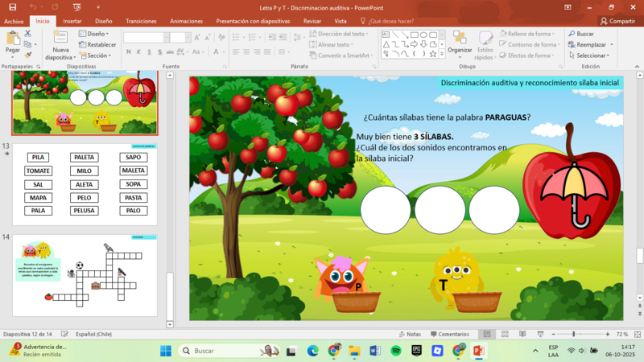
Task: Toggle italic K formatting
Action: (x=138, y=51)
